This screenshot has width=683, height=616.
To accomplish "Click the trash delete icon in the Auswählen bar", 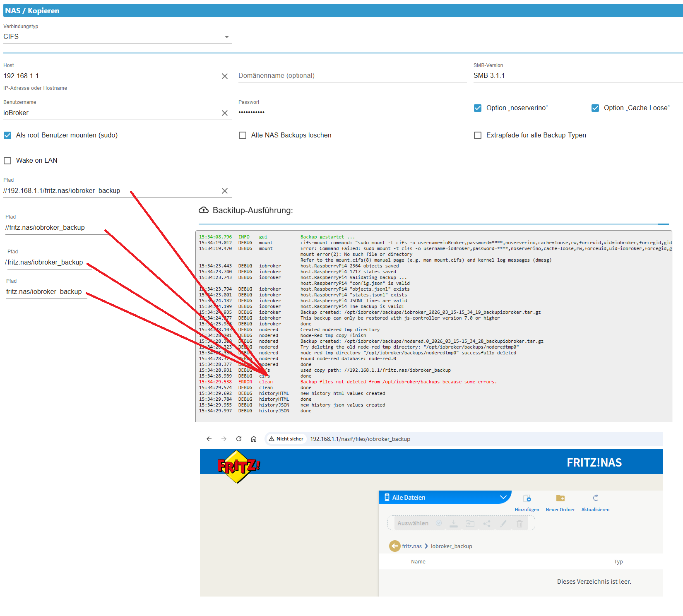I will (520, 524).
